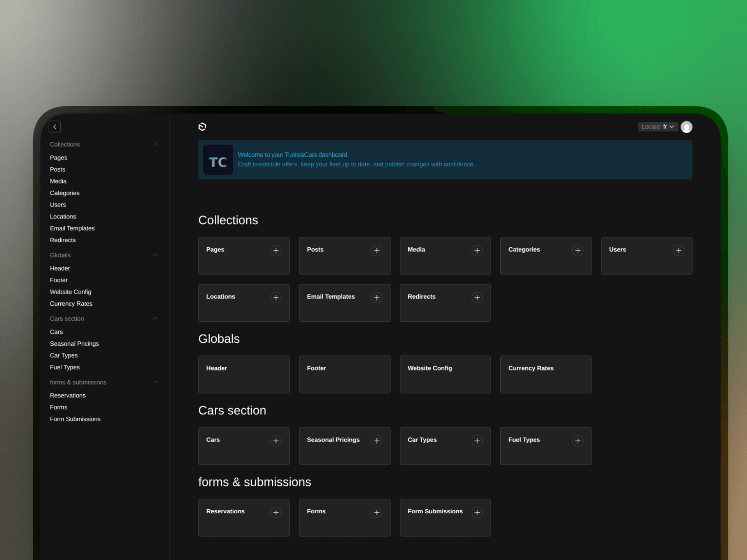Click the plus icon on Fuel Types card

578,441
